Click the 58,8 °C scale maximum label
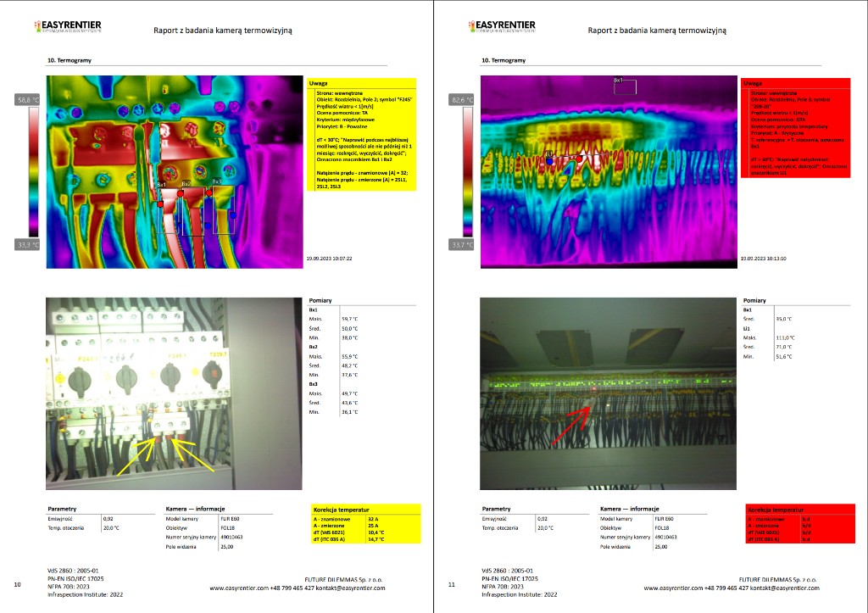This screenshot has width=868, height=613. [27, 100]
